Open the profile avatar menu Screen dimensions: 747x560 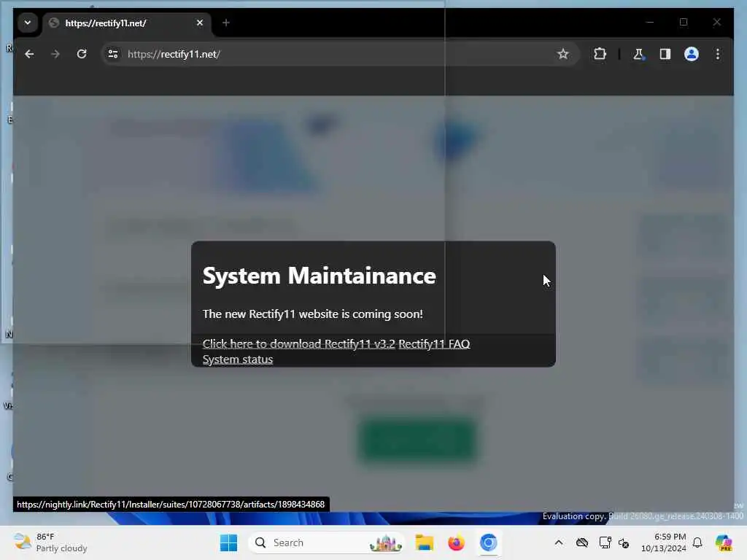[x=692, y=54]
